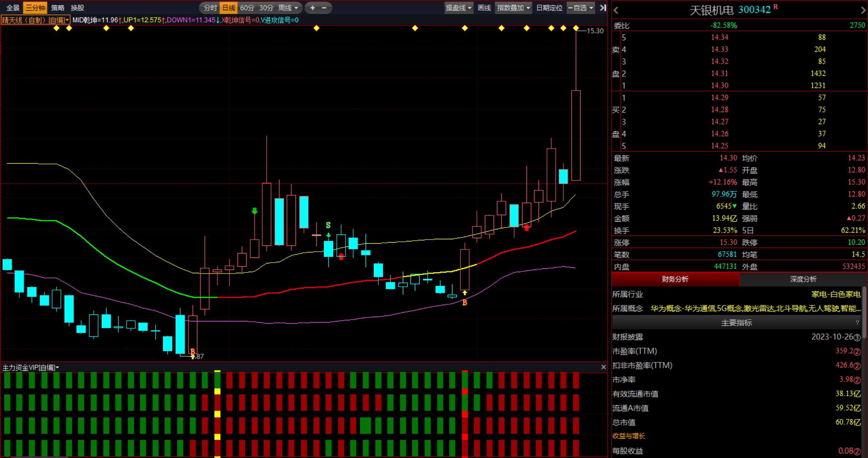The height and width of the screenshot is (458, 868).
Task: Go to previous stock with left chevron
Action: click(x=616, y=10)
